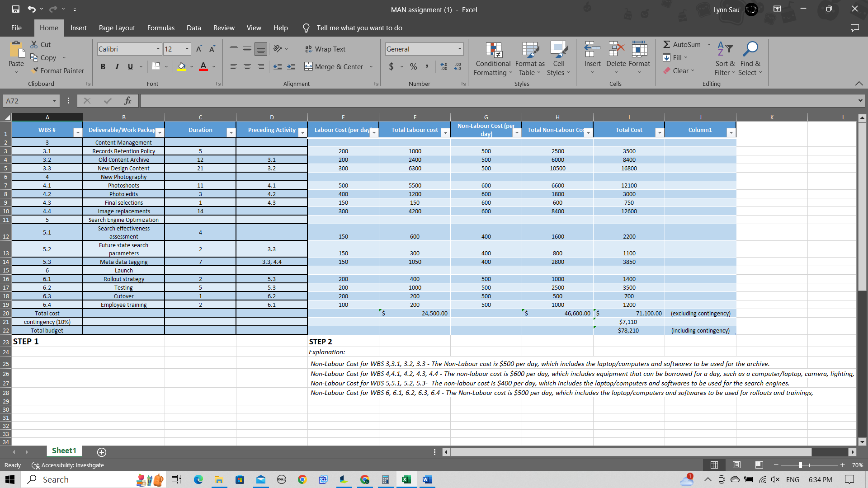Switch to the Page Layout tab

pyautogui.click(x=117, y=28)
